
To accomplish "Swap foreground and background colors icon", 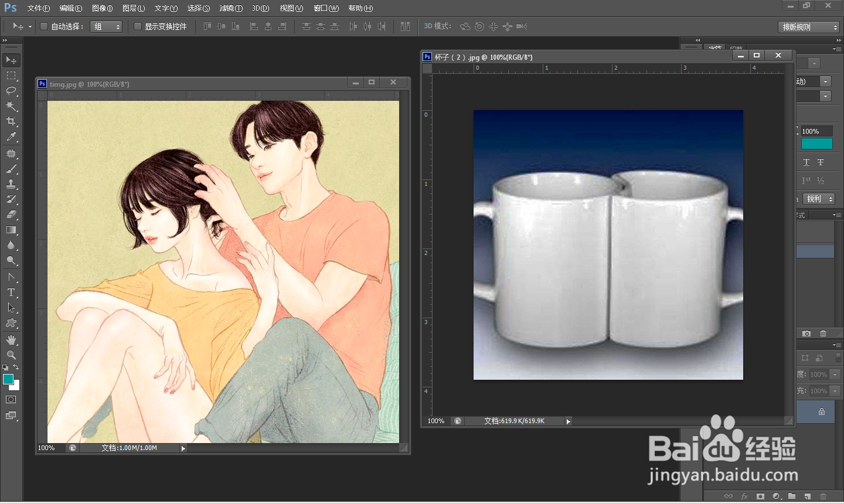I will pos(16,367).
